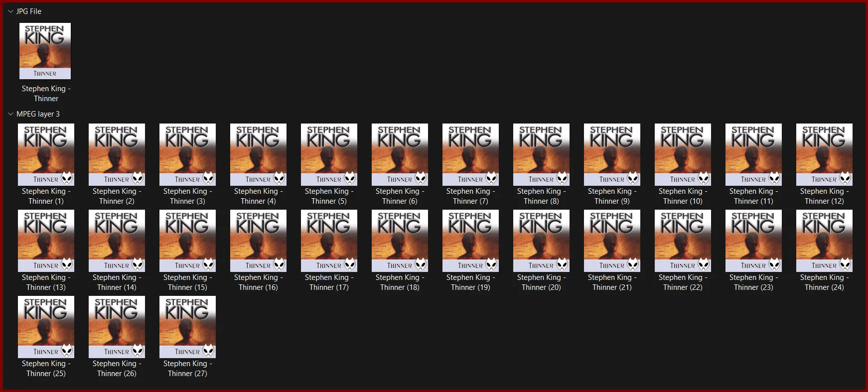
Task: Select the Thinner (1) audio file thumbnail
Action: (46, 154)
